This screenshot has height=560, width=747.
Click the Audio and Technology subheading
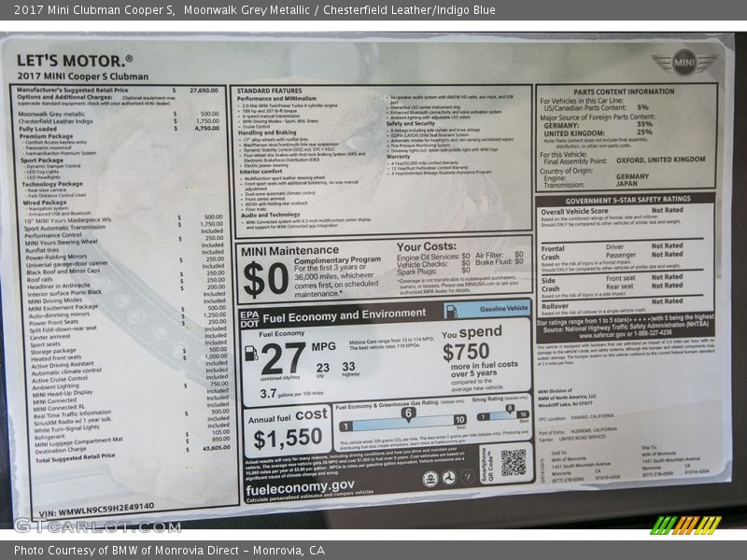[271, 216]
